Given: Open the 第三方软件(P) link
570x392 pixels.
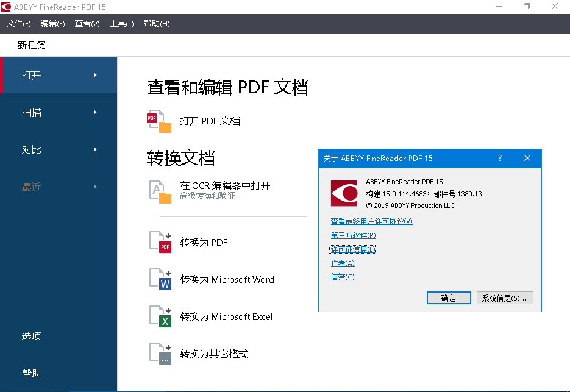Looking at the screenshot, I should click(x=353, y=235).
